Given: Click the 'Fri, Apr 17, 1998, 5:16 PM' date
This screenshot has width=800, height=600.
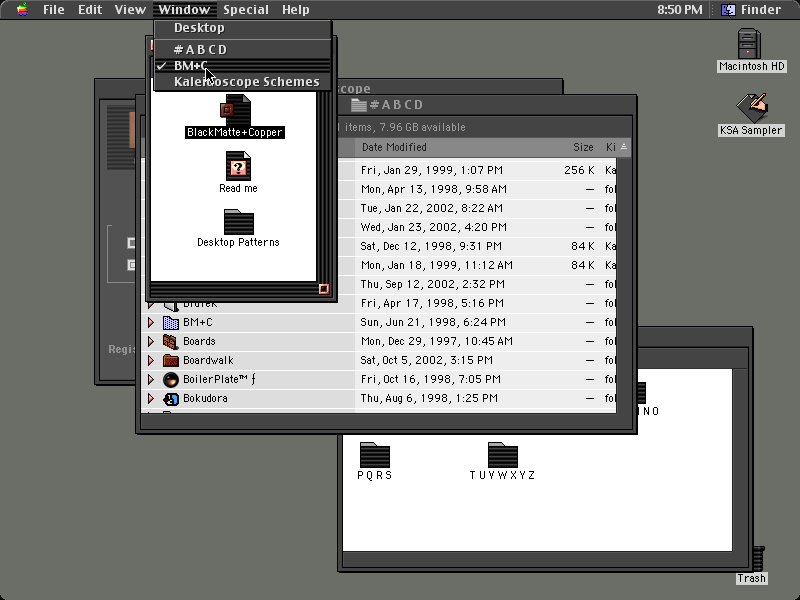Looking at the screenshot, I should tap(432, 304).
